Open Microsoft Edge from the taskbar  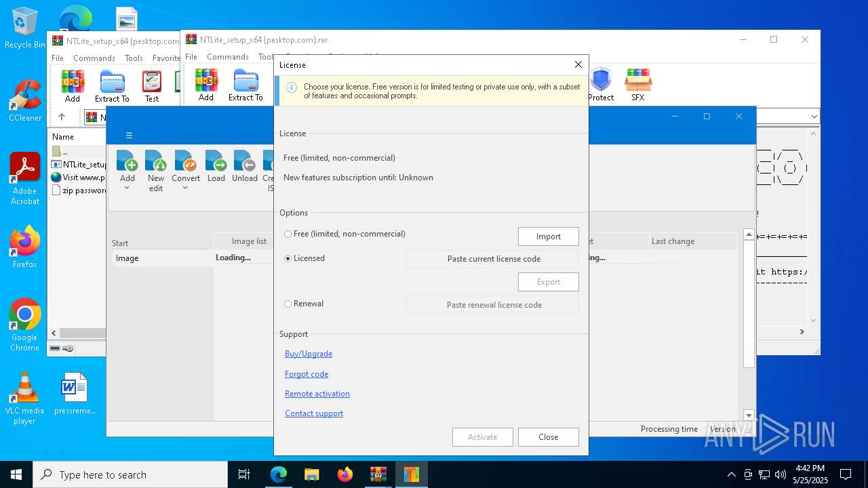pos(279,474)
